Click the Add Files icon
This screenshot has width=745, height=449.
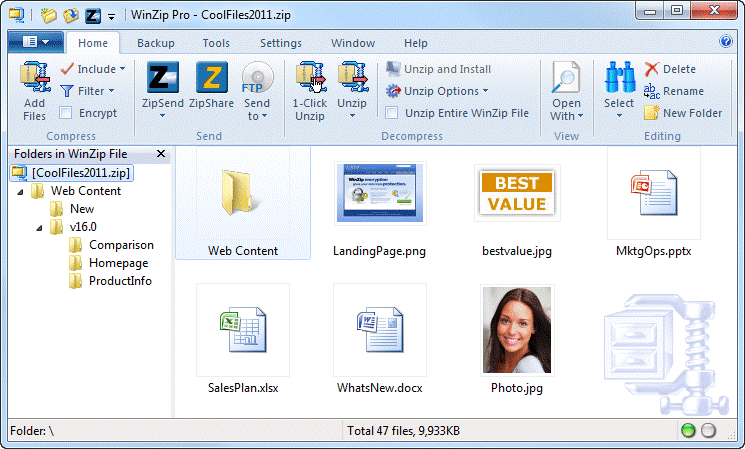[x=35, y=78]
